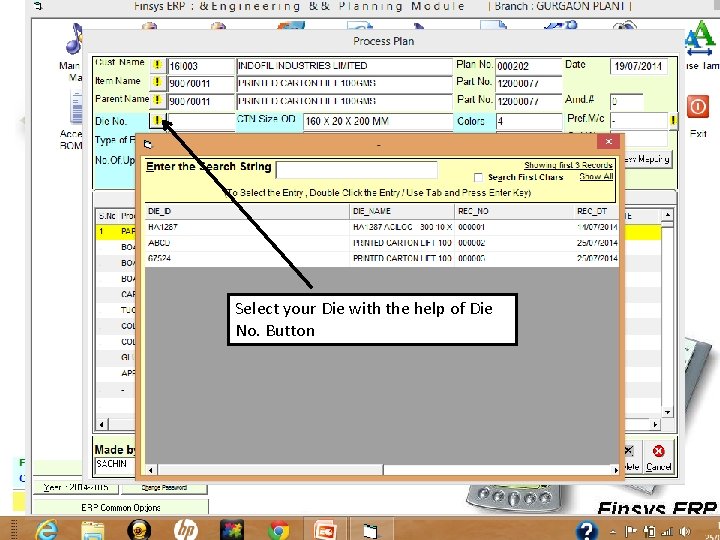This screenshot has width=720, height=540.
Task: Click the Delete button beside Cancel
Action: coord(632,458)
